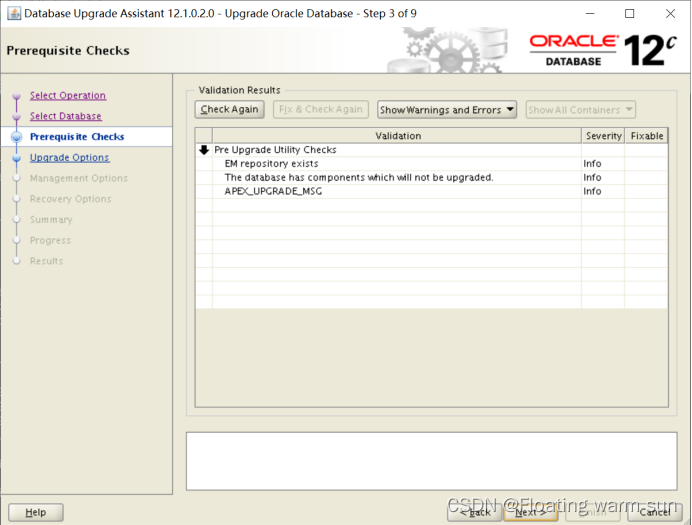The image size is (692, 525).
Task: Open the Show All Containers dropdown
Action: (x=580, y=109)
